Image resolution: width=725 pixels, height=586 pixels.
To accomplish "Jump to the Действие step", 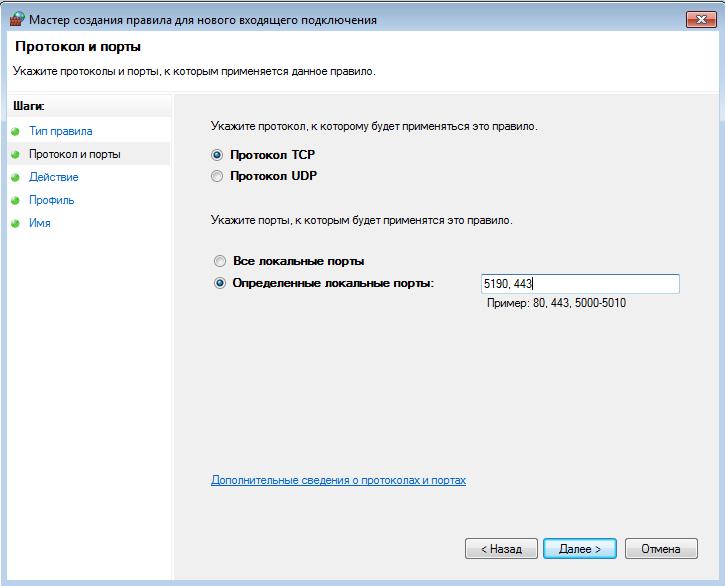I will 54,177.
